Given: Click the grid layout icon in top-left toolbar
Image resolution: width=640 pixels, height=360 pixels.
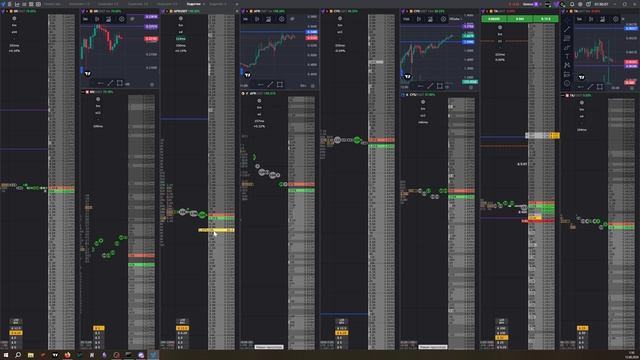Looking at the screenshot, I should (x=38, y=4).
